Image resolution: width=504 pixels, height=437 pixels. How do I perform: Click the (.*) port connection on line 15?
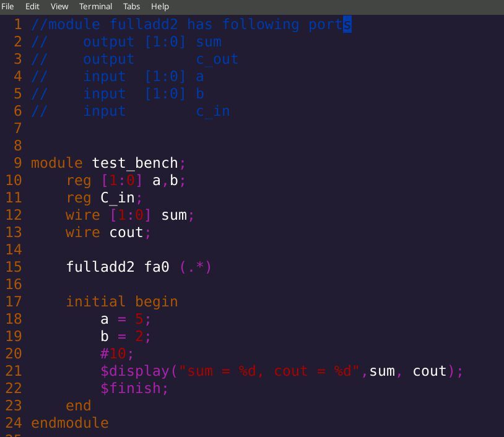(196, 267)
